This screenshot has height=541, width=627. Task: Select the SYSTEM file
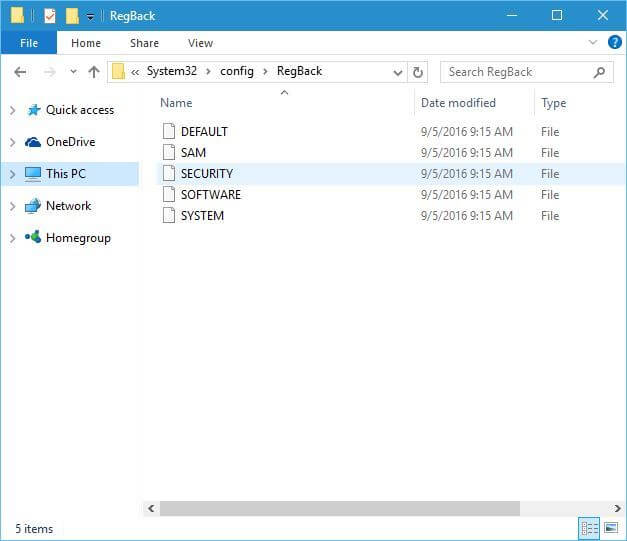[x=202, y=216]
